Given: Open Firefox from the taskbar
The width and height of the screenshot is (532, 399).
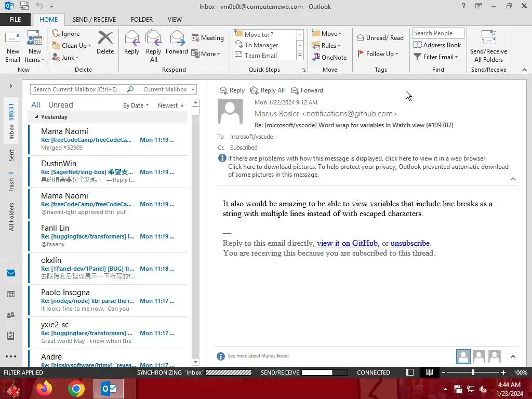Looking at the screenshot, I should click(x=44, y=389).
